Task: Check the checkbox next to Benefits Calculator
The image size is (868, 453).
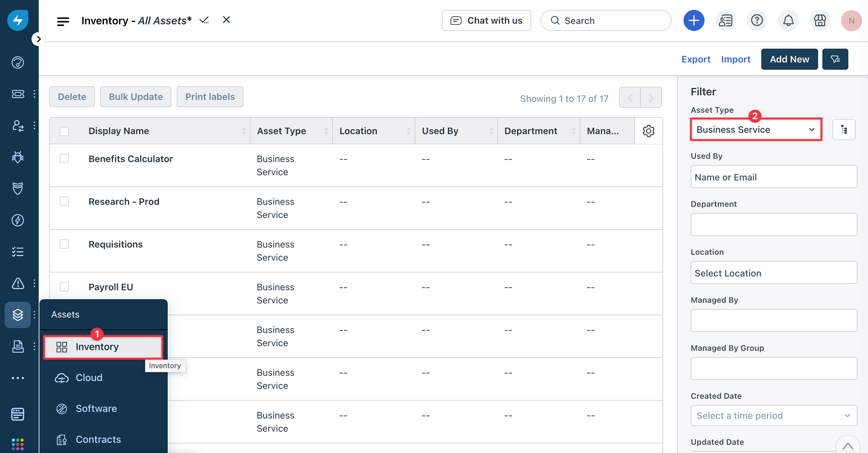Action: [x=64, y=158]
